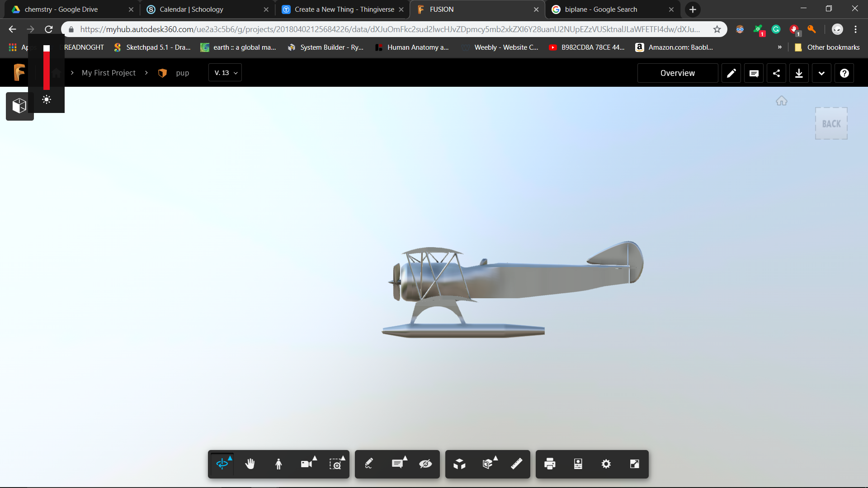Image resolution: width=868 pixels, height=488 pixels.
Task: Click the BACK face of view cube
Action: 831,124
